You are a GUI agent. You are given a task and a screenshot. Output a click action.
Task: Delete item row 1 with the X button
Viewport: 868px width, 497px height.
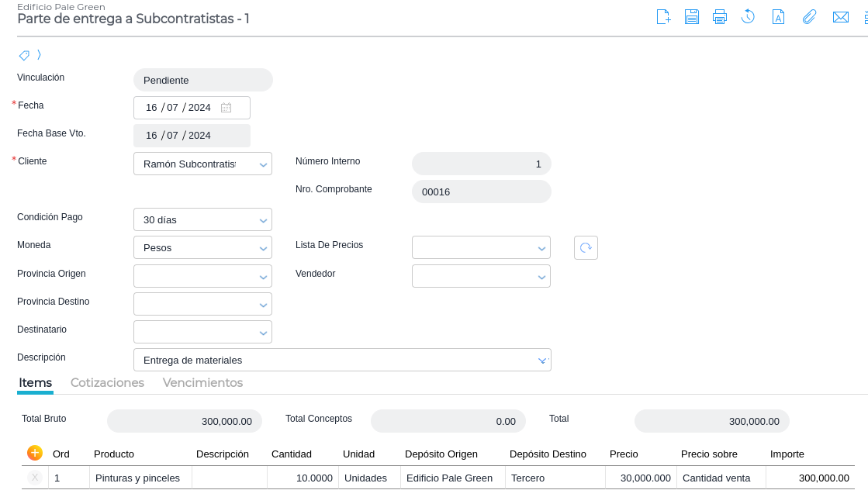click(35, 478)
